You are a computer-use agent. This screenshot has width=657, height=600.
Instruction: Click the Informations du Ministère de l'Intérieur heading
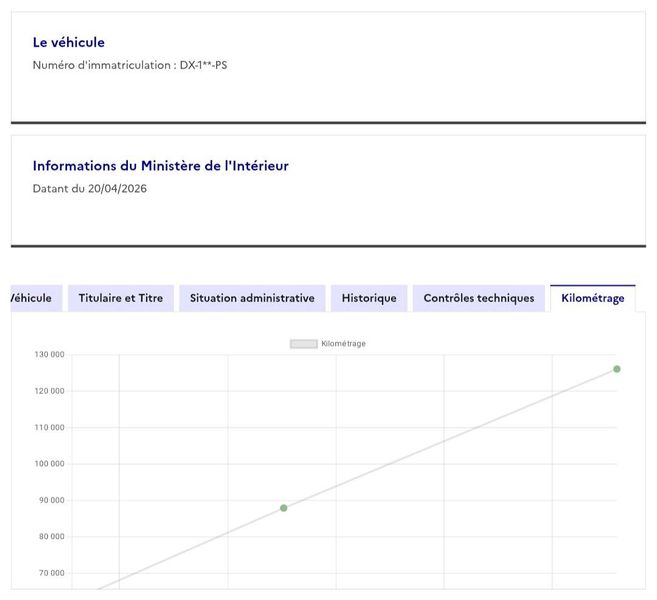coord(160,166)
